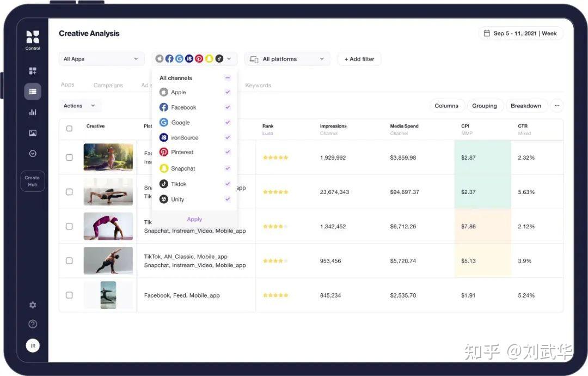This screenshot has width=588, height=376.
Task: Open Settings via the gear icon
Action: [33, 305]
